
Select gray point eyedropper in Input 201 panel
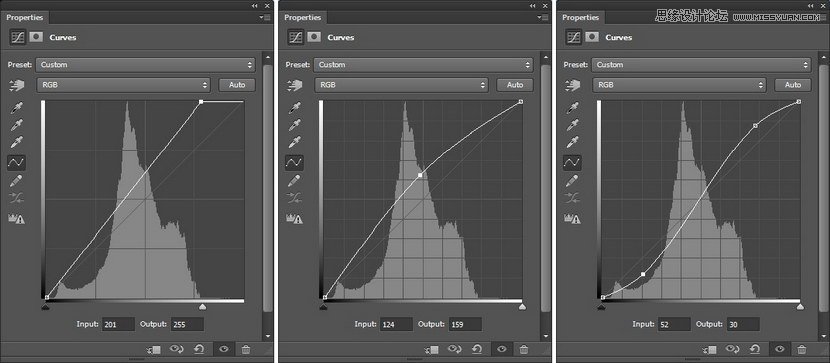click(x=17, y=125)
